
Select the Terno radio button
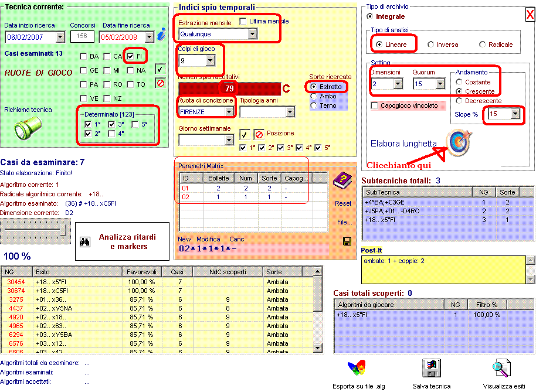click(x=314, y=106)
